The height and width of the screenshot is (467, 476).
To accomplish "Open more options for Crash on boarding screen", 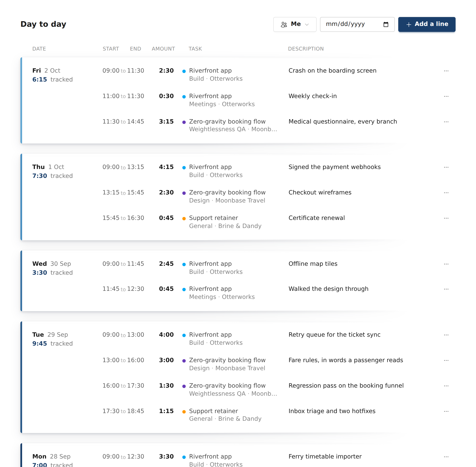I will pyautogui.click(x=446, y=71).
